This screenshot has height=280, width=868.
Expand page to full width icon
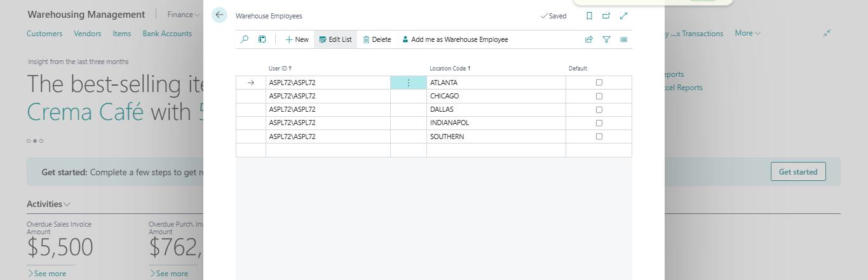click(x=623, y=16)
